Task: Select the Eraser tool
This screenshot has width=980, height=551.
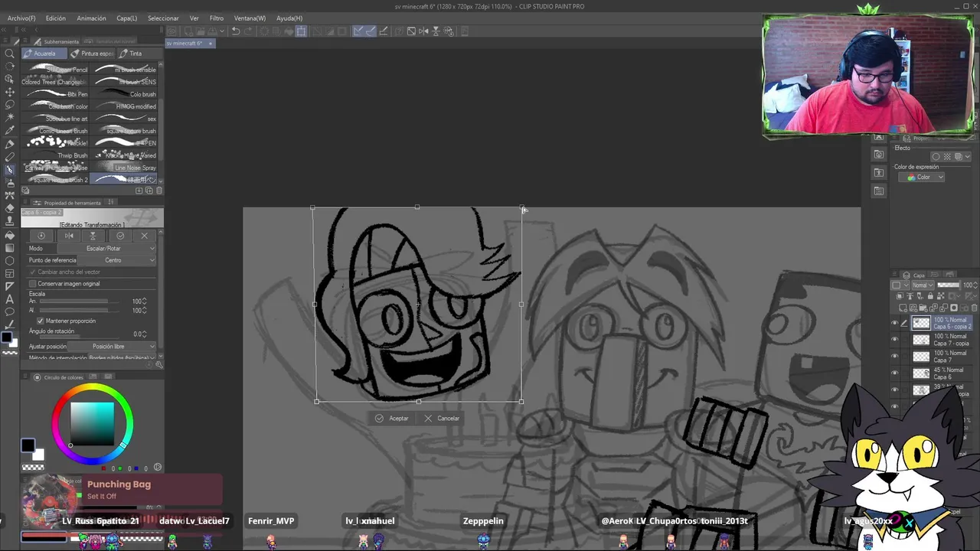Action: (x=9, y=208)
